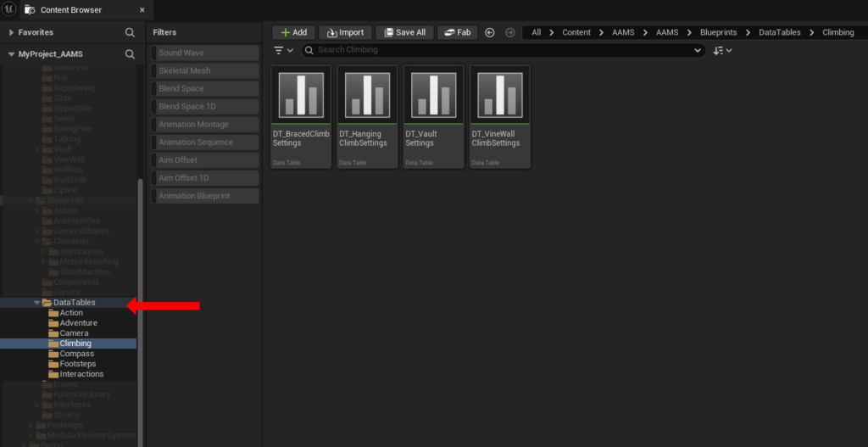Viewport: 868px width, 447px height.
Task: Toggle the Animation Montage filter
Action: [206, 125]
